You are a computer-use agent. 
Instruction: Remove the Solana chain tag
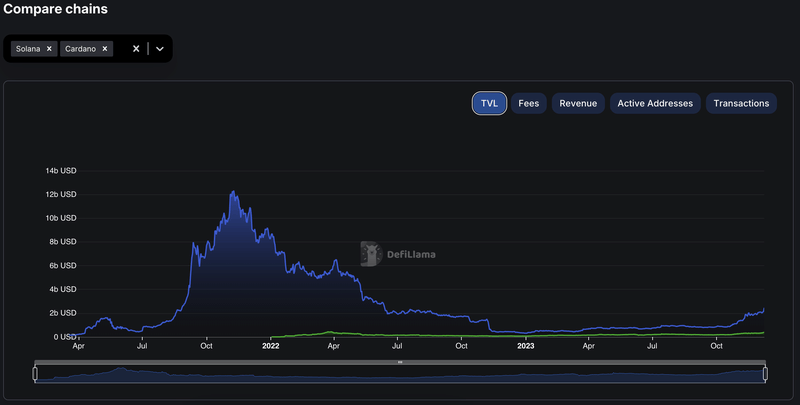point(49,49)
